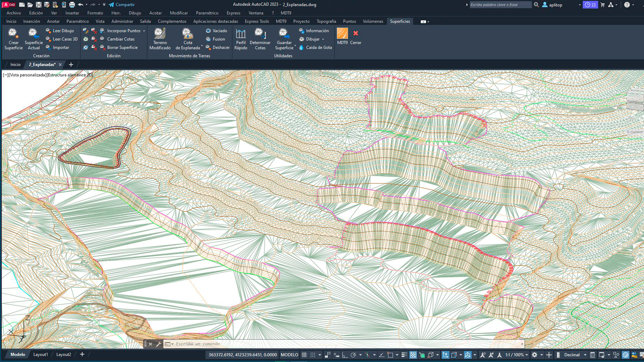
Task: Click the Vista personalizada viewport label
Action: tap(28, 75)
